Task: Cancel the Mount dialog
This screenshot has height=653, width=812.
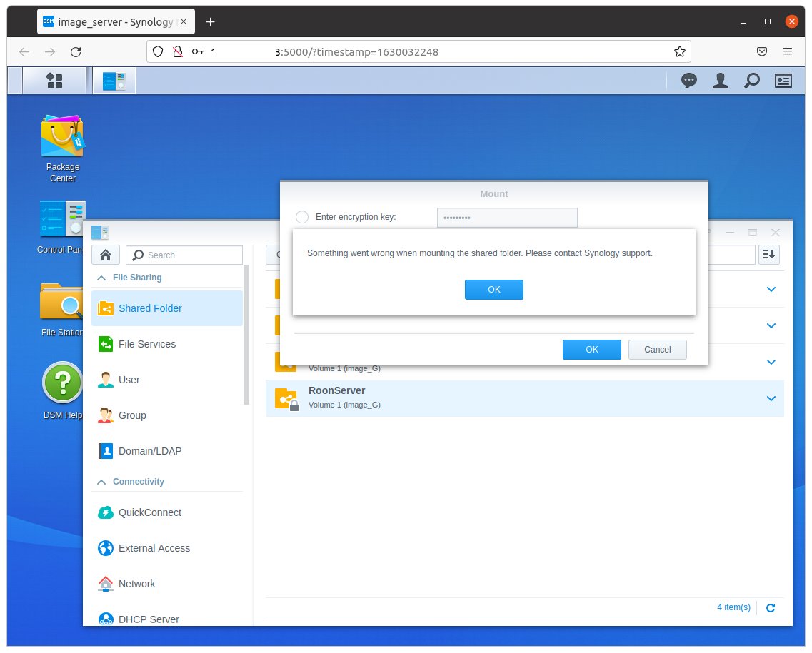Action: (x=657, y=350)
